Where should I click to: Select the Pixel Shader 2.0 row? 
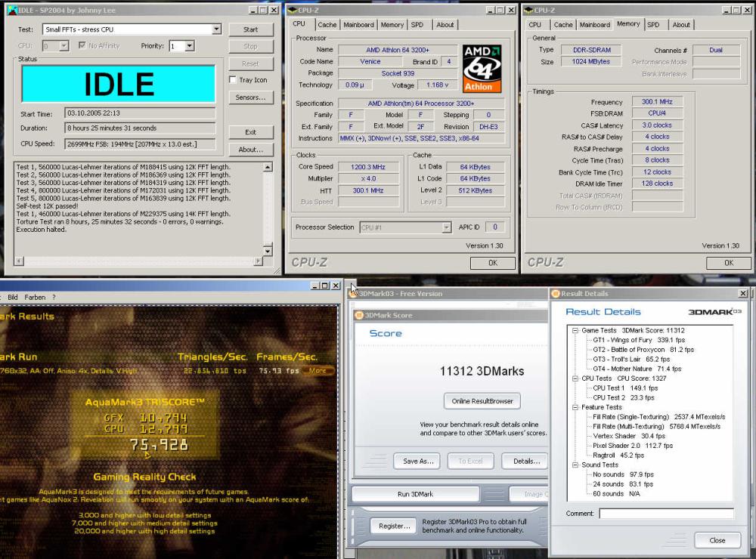633,446
